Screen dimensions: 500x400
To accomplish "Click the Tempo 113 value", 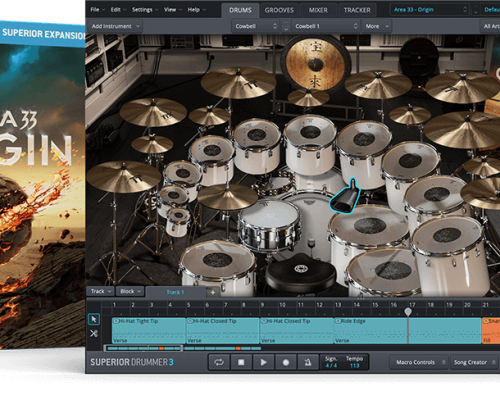I will 354,366.
